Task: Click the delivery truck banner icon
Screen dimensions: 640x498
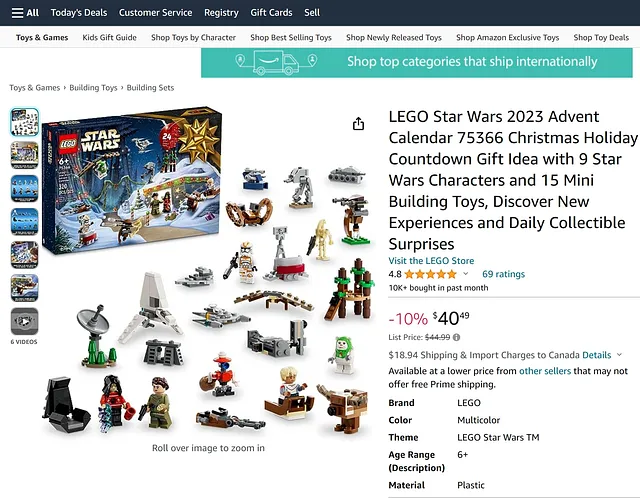Action: click(276, 62)
